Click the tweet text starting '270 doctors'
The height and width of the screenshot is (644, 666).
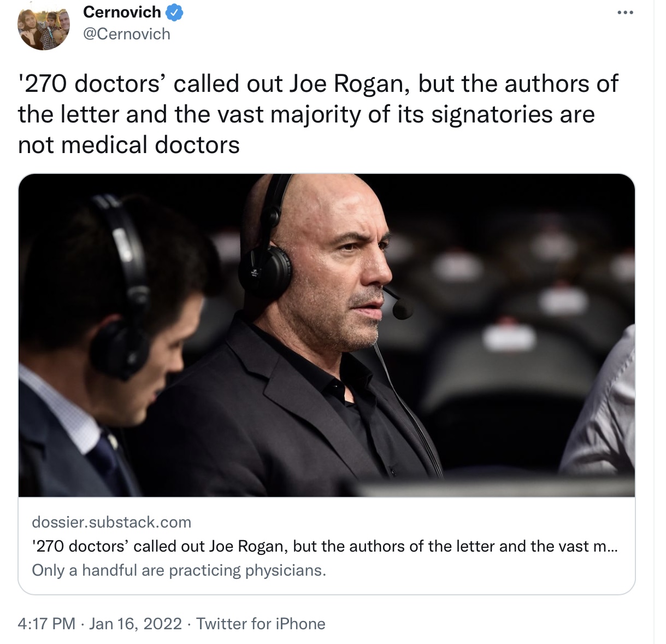pyautogui.click(x=318, y=114)
